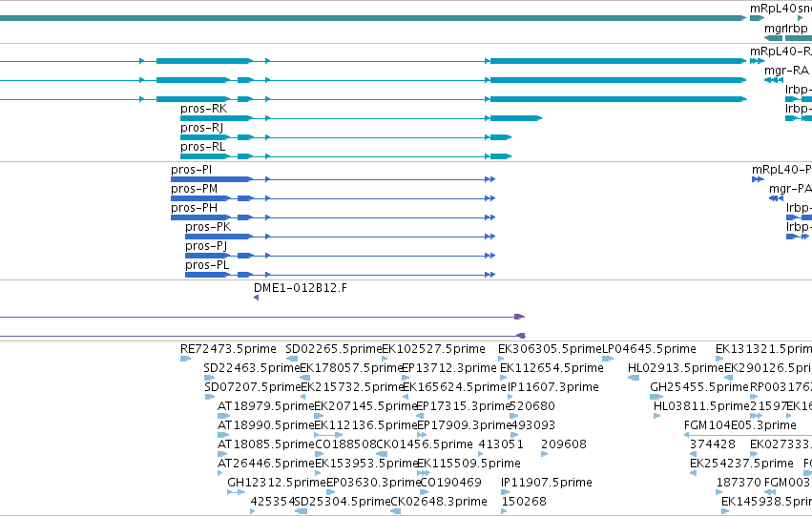Click the AT18990.5prime arrow glyph
This screenshot has width=812, height=516.
pos(222,435)
